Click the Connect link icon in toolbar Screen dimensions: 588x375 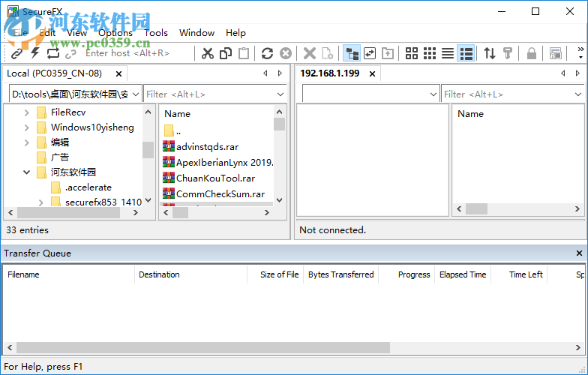point(16,54)
